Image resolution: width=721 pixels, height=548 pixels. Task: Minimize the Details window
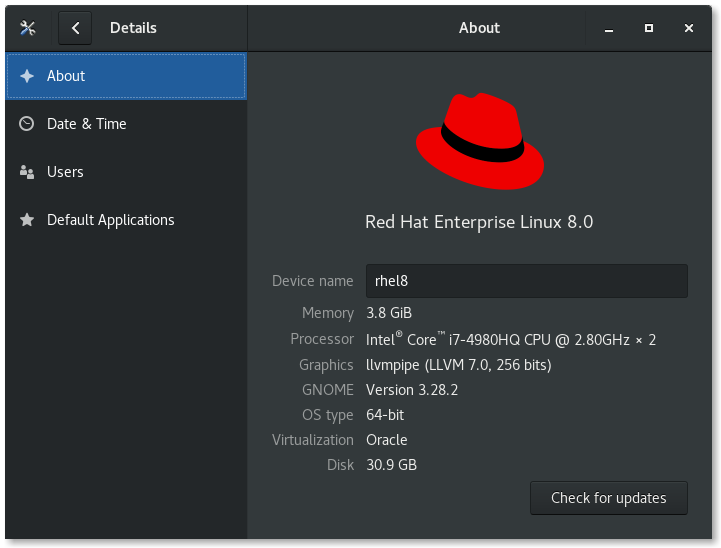coord(609,29)
